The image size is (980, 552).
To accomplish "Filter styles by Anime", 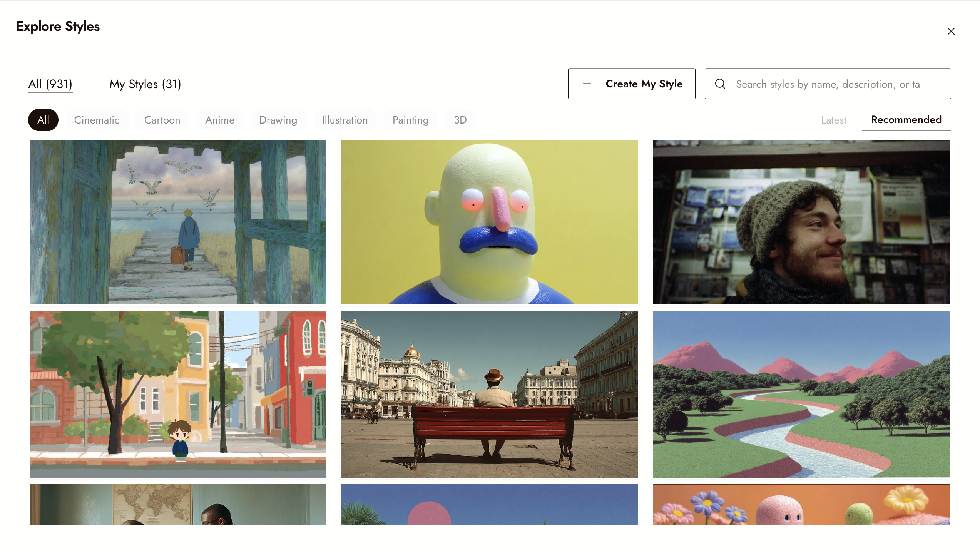I will pyautogui.click(x=220, y=120).
